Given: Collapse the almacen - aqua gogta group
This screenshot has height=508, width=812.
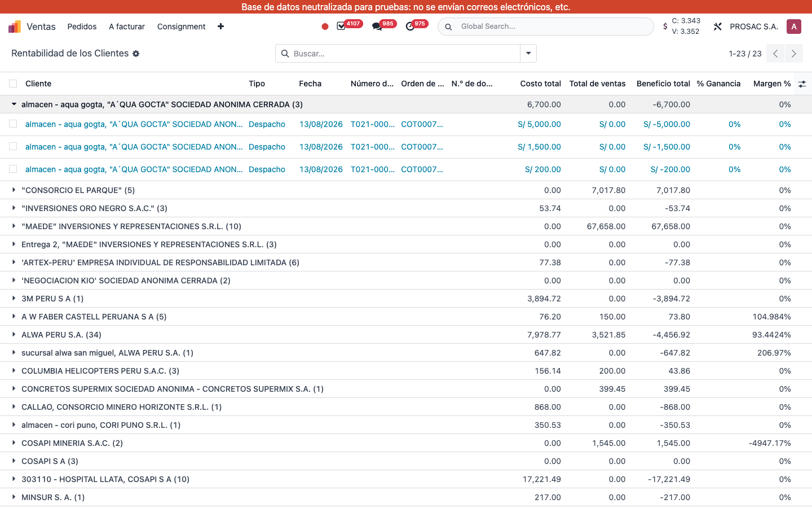Looking at the screenshot, I should 14,104.
